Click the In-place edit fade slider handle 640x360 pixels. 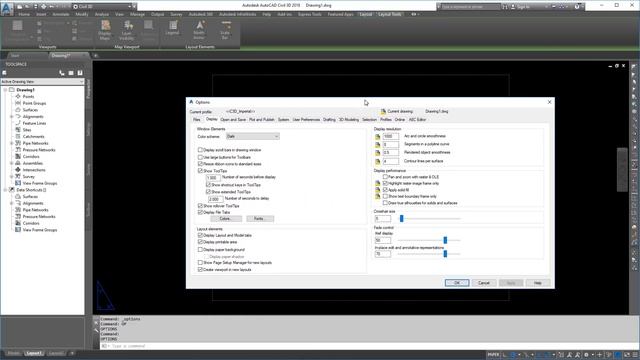point(445,254)
